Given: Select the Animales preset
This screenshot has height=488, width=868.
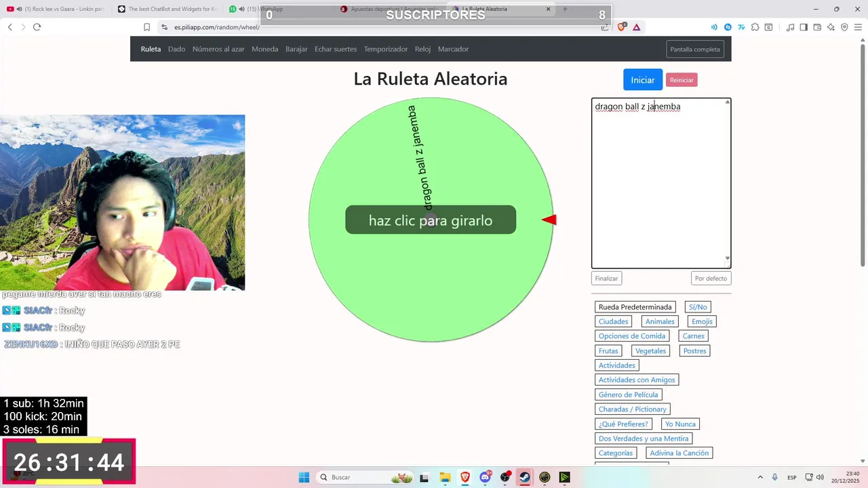Looking at the screenshot, I should tap(660, 321).
